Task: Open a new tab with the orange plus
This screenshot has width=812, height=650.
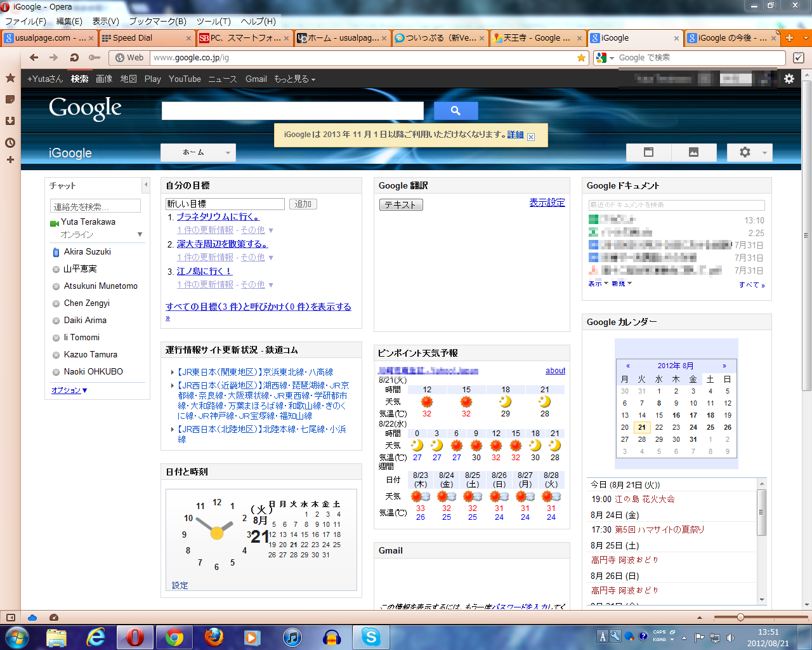Action: coord(789,38)
